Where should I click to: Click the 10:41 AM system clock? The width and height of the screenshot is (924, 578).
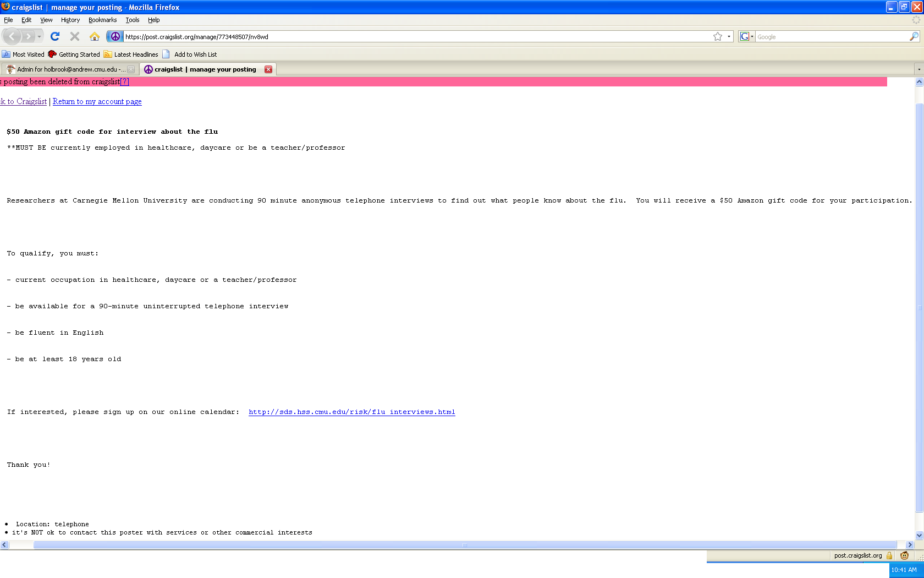click(x=904, y=570)
